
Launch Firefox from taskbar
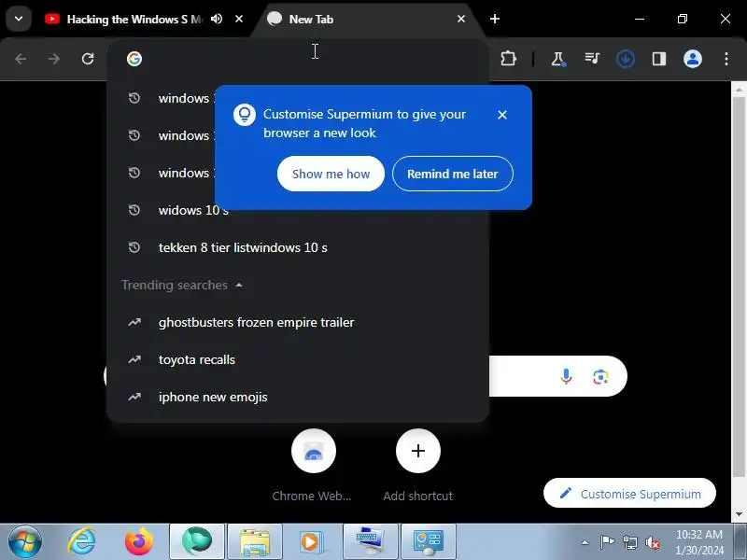click(x=139, y=542)
